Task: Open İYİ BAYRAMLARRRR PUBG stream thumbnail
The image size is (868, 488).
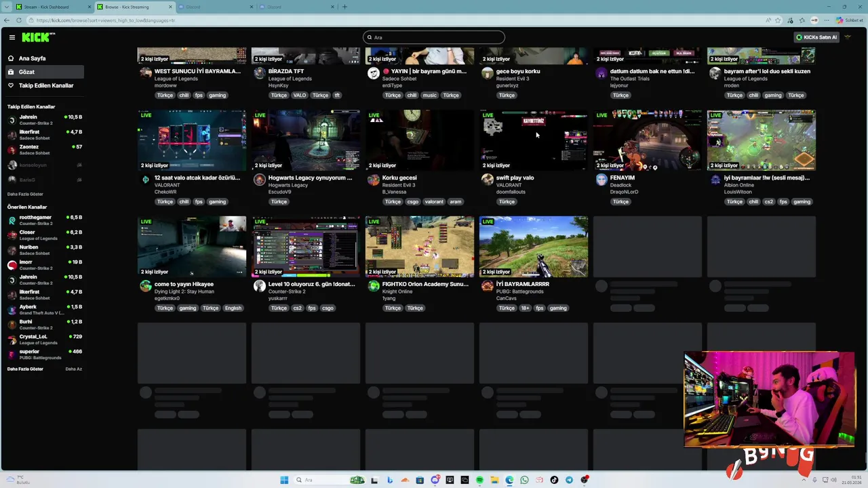Action: click(x=534, y=247)
